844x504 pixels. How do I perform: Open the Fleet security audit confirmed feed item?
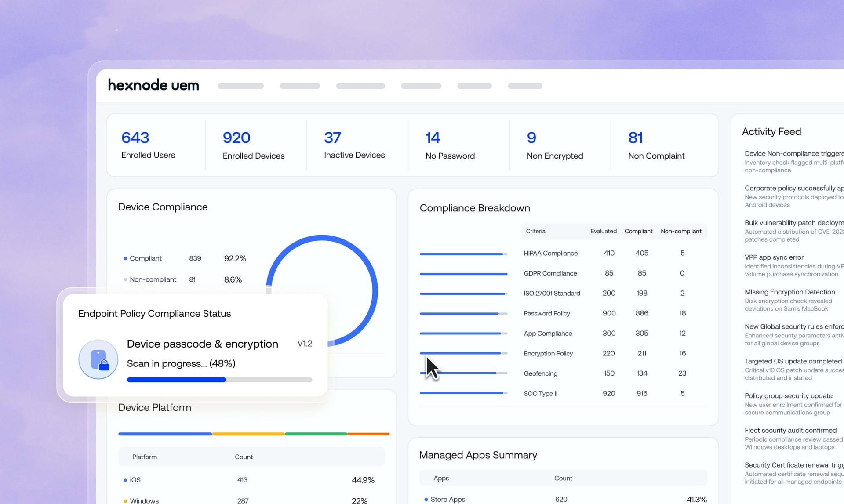pos(793,439)
